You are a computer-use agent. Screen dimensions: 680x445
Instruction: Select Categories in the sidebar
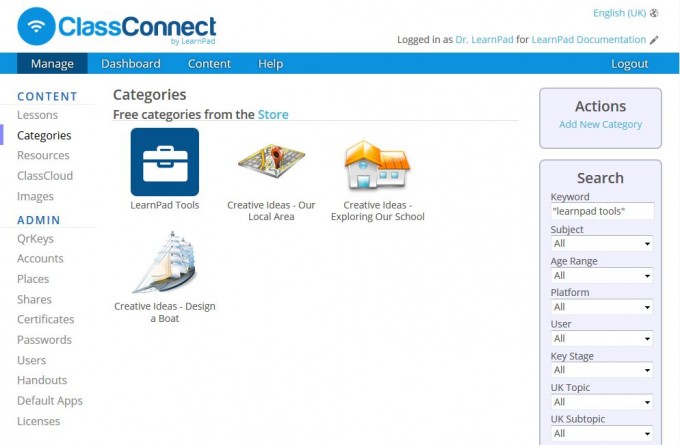pos(44,135)
